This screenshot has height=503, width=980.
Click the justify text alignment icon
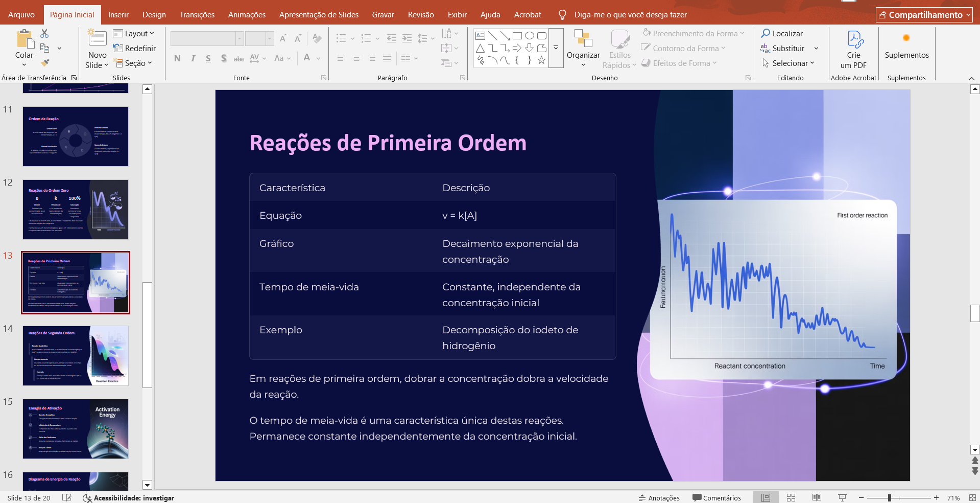[387, 58]
